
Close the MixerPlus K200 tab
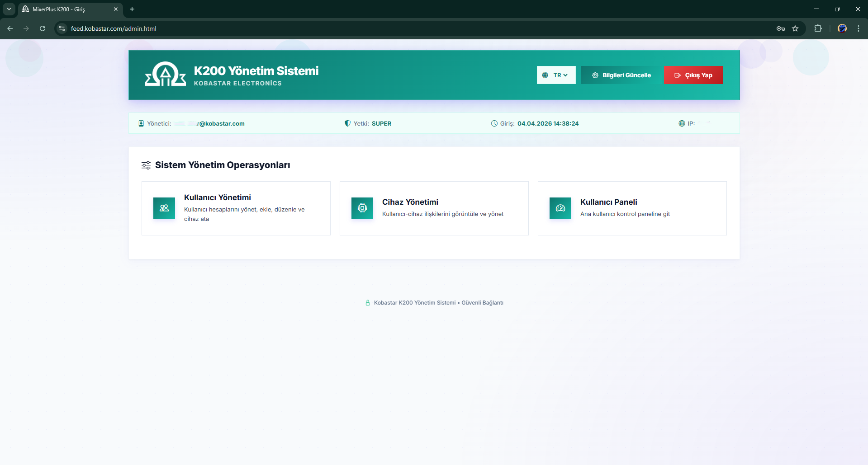pos(116,9)
